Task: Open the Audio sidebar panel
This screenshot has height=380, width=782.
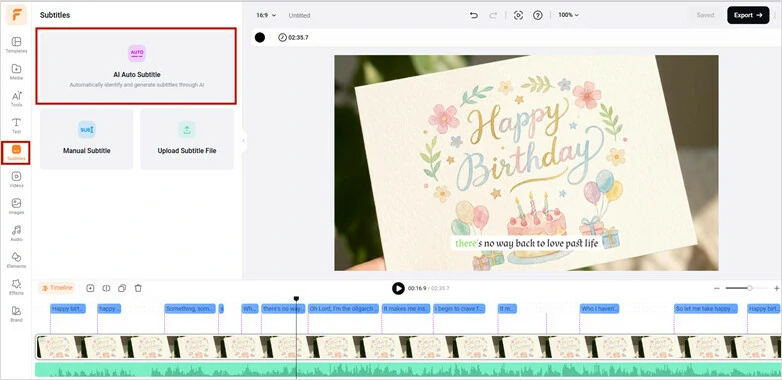Action: click(16, 233)
